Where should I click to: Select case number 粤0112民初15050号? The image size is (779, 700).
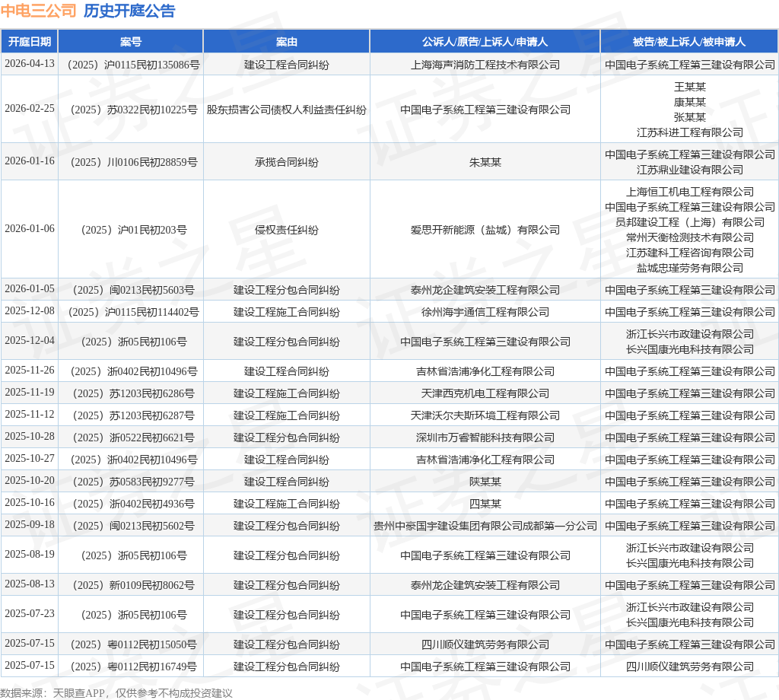tap(133, 645)
